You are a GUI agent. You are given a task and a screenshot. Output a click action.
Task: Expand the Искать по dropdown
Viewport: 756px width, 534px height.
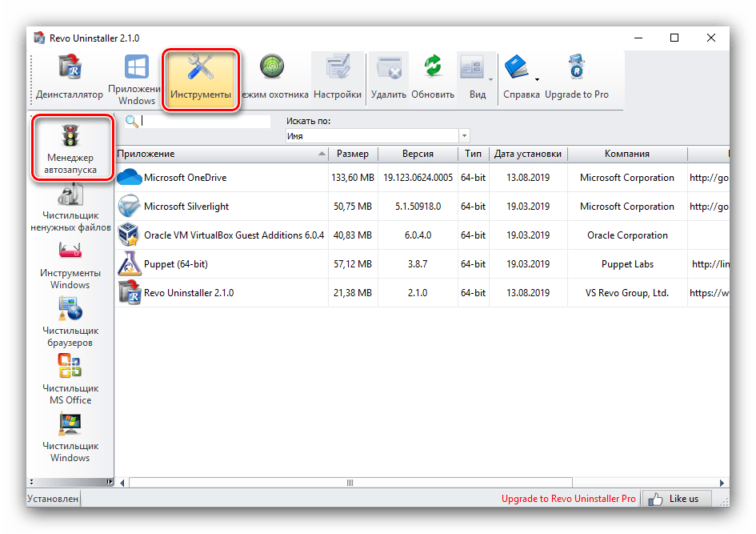[x=464, y=136]
